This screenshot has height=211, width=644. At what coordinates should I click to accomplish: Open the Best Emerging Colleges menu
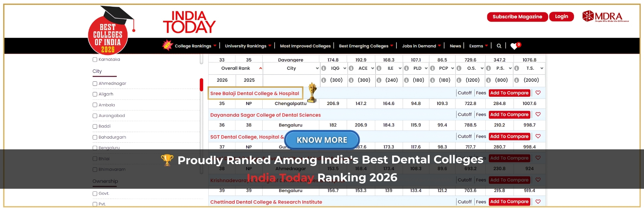pos(366,46)
